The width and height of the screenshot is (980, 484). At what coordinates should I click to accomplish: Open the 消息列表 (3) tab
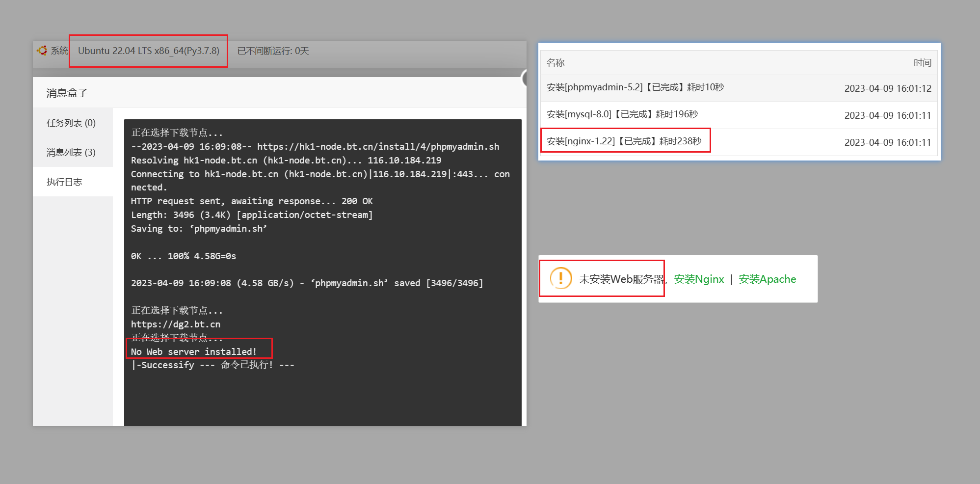[x=73, y=152]
